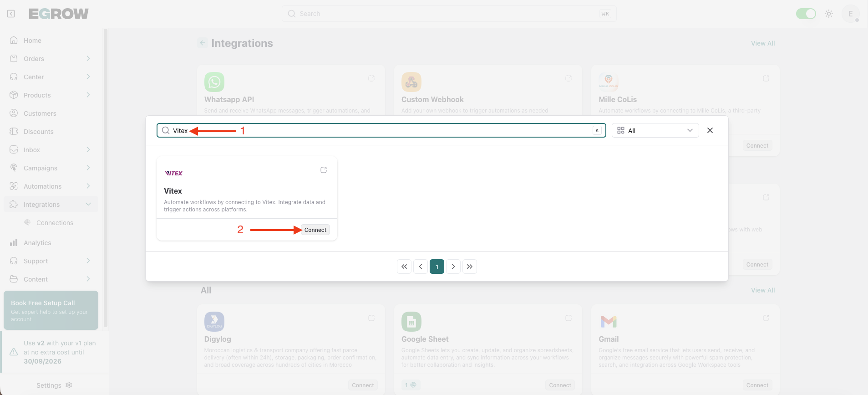
Task: Click the Book Free Setup Call banner
Action: click(51, 310)
